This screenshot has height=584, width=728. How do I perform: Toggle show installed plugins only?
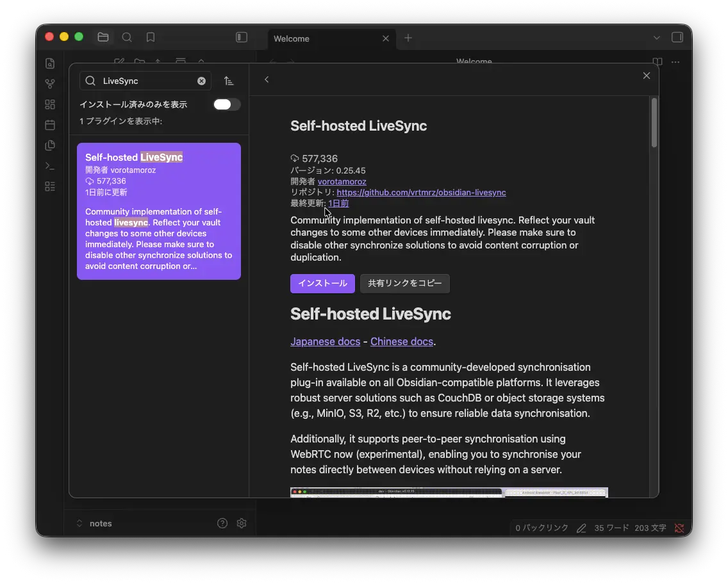tap(227, 104)
